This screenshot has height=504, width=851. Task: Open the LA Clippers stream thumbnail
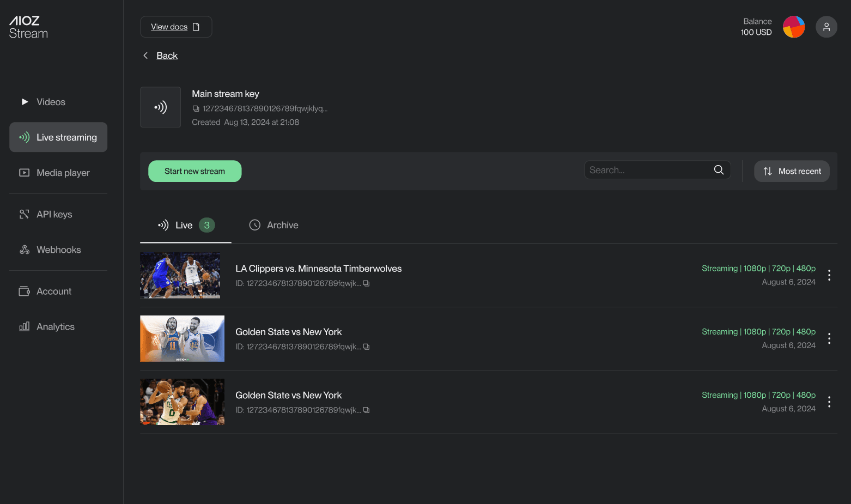click(180, 275)
